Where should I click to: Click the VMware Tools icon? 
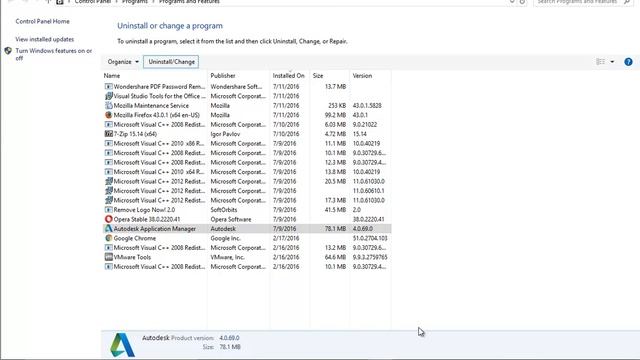[x=109, y=257]
